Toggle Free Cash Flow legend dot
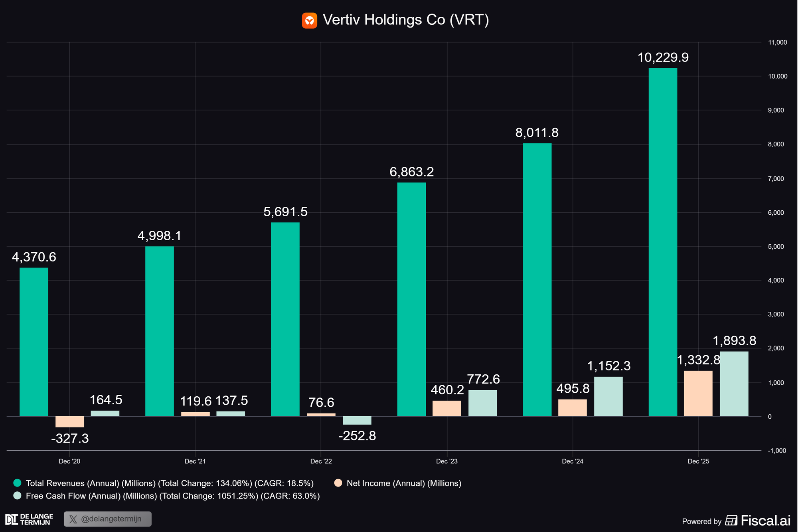Screen dimensions: 798x532 [17, 496]
